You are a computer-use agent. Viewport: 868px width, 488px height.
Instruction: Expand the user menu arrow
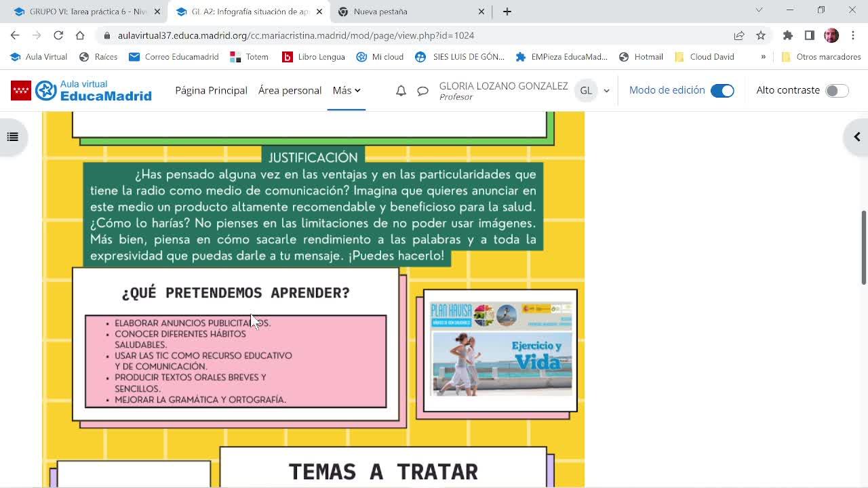606,90
